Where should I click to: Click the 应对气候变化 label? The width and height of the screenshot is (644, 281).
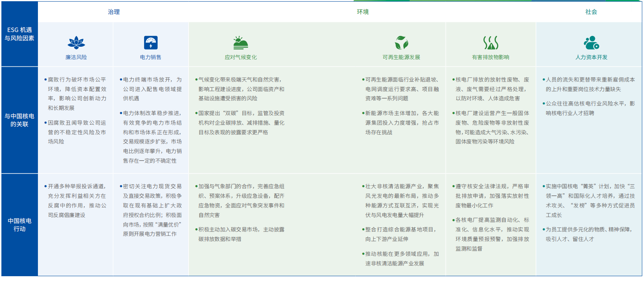(241, 57)
